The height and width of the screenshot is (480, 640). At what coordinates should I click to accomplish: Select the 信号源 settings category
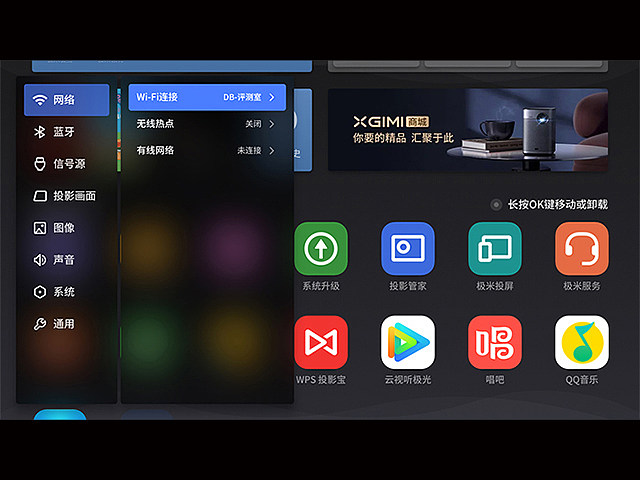(67, 164)
